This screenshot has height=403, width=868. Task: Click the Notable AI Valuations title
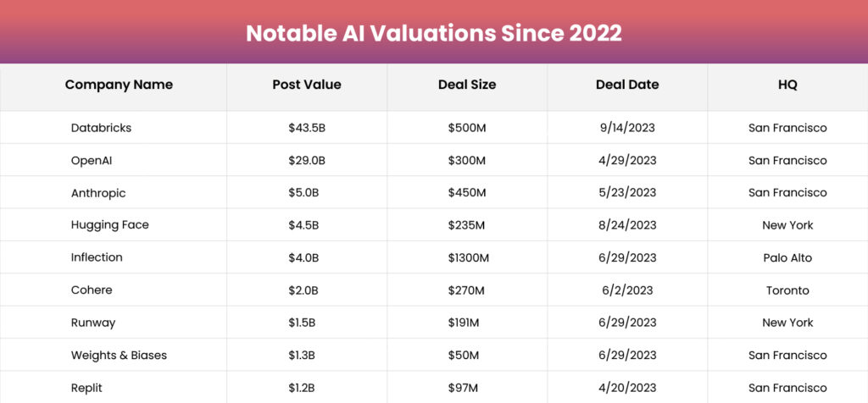[434, 33]
